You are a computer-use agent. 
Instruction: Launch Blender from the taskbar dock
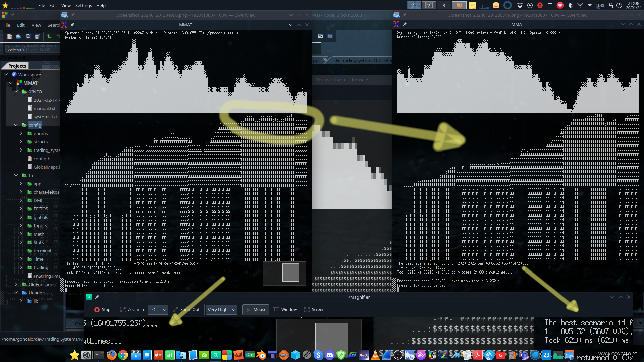(x=261, y=355)
